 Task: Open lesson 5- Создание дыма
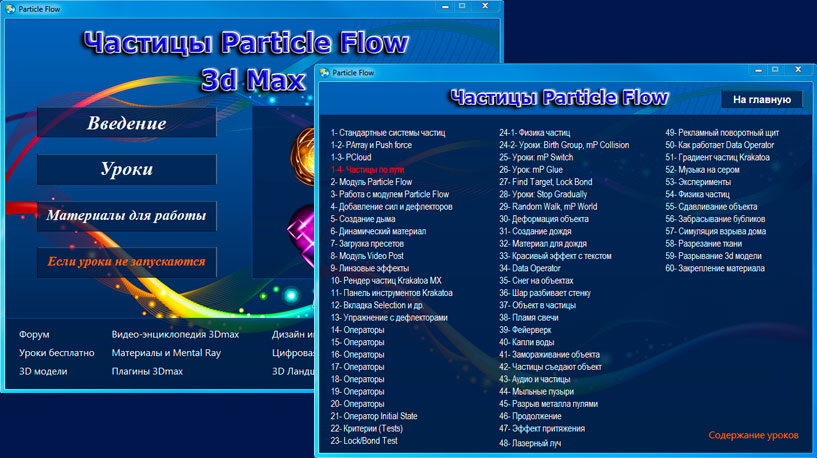(x=363, y=219)
